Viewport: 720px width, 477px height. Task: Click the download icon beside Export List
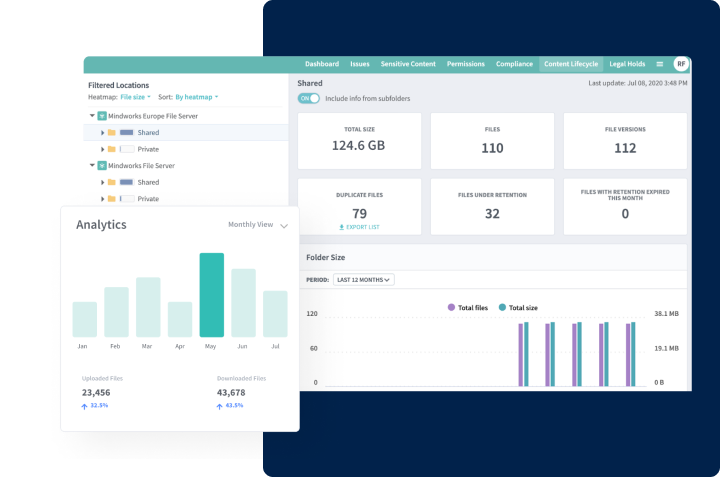(x=342, y=228)
